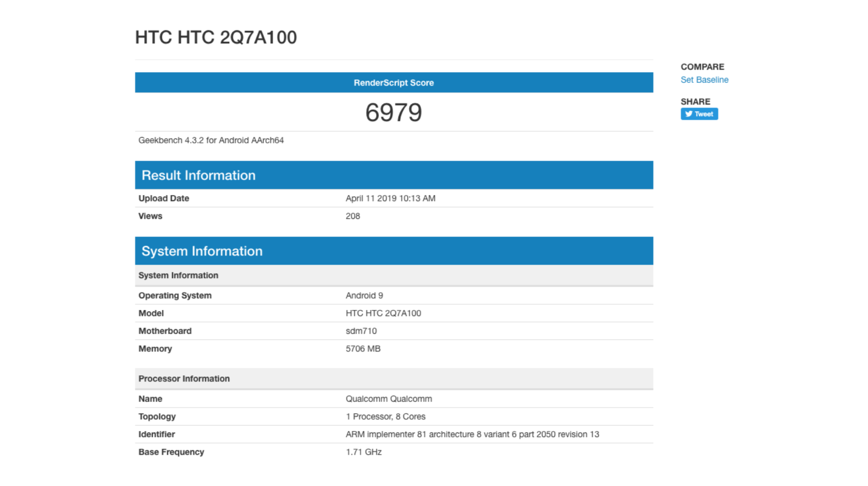The image size is (868, 486).
Task: Click the 6979 score number
Action: click(393, 112)
